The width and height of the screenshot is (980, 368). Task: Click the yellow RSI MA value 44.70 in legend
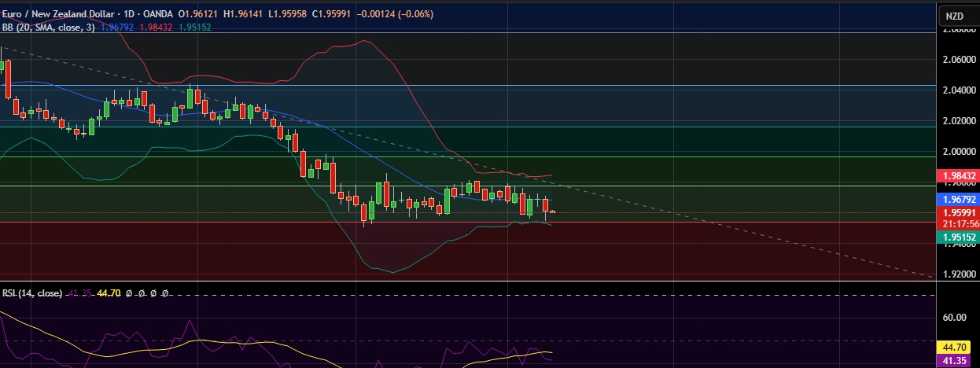click(108, 293)
